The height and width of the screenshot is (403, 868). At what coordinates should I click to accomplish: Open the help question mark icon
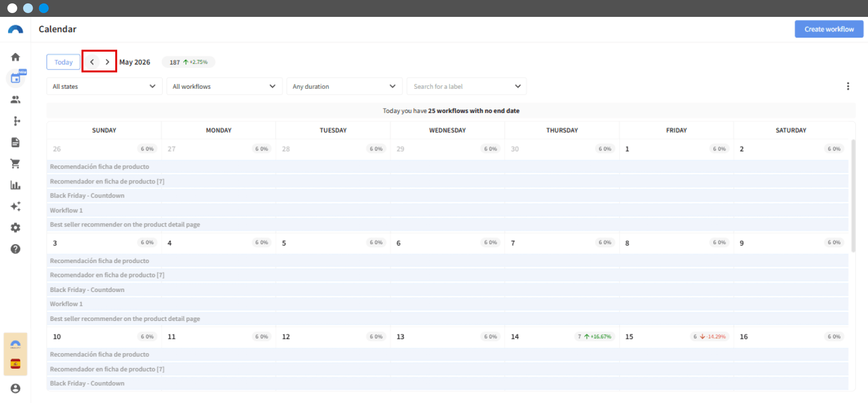(15, 249)
